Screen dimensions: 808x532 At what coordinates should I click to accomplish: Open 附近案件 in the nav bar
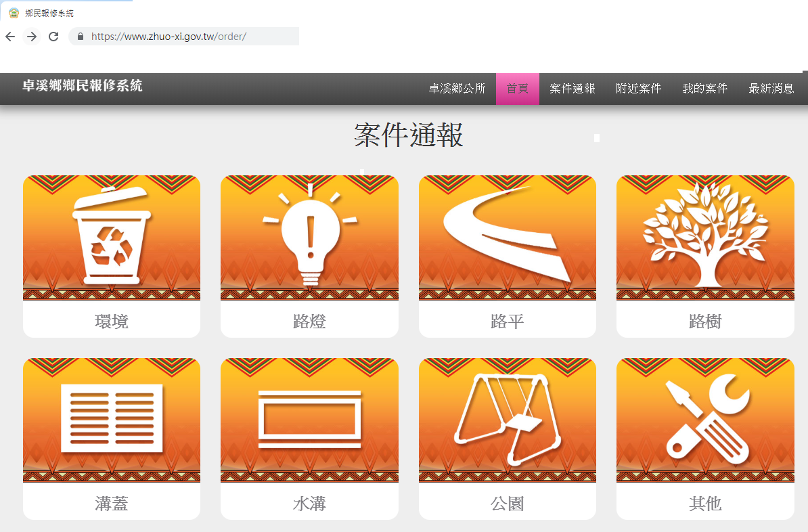point(638,89)
